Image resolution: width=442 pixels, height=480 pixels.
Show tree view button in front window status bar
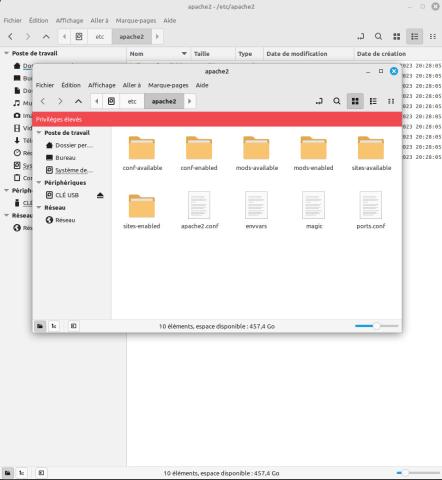(54, 326)
